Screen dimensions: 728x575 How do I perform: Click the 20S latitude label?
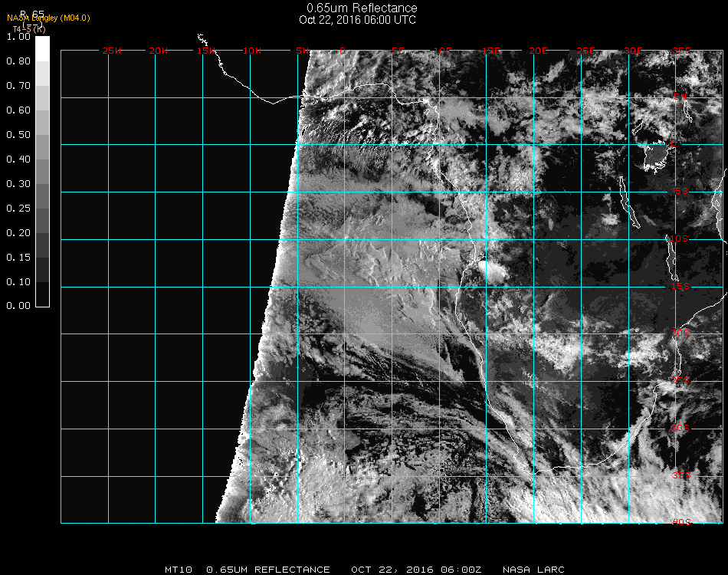[680, 333]
